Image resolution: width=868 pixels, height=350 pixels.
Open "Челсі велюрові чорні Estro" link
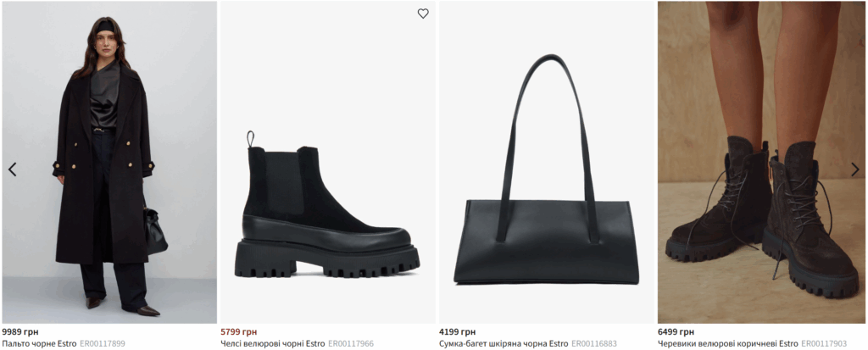point(272,344)
